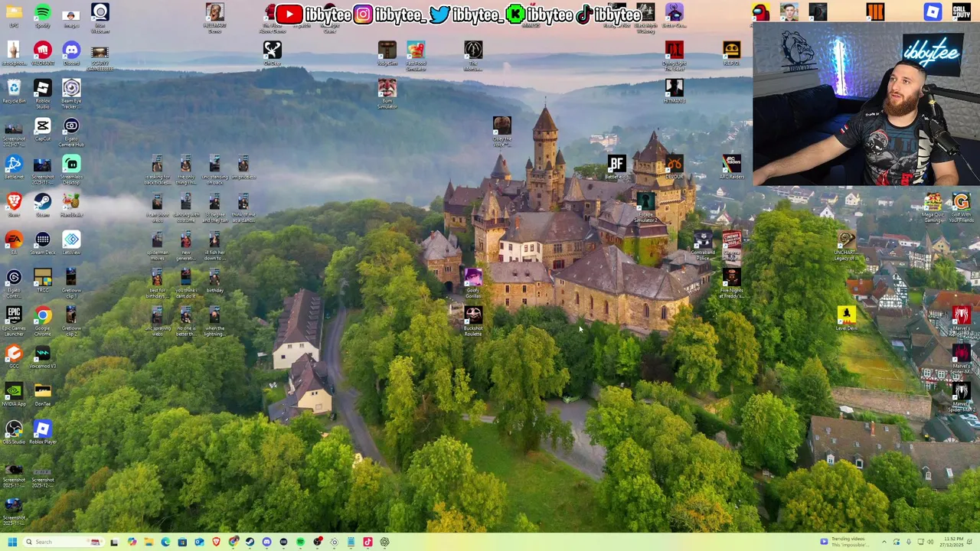
Task: Launch Level Devil game shortcut
Action: 846,319
